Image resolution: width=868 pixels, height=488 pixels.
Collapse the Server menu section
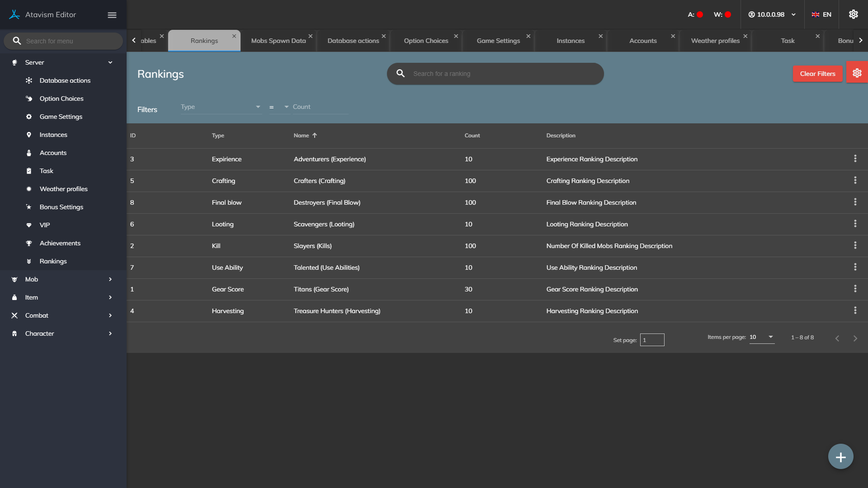point(110,62)
